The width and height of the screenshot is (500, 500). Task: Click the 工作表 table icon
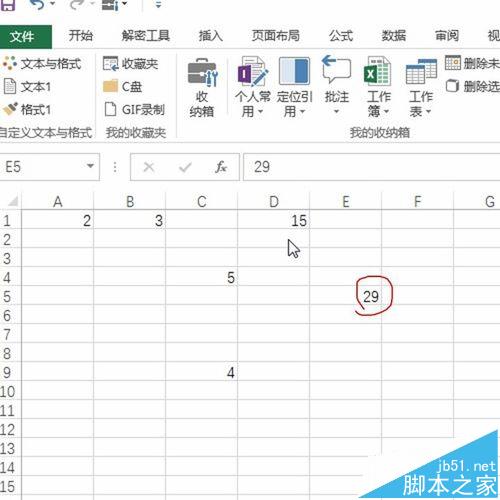tap(421, 71)
